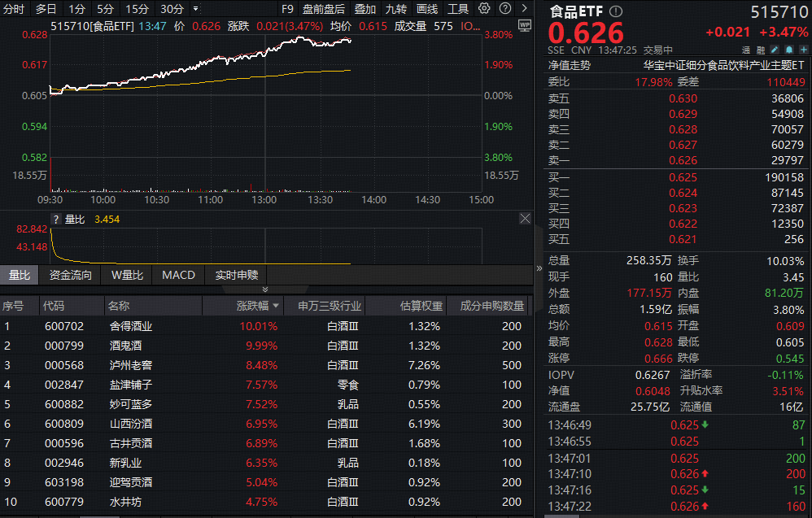Expand toolbar with right arrow chevron
The height and width of the screenshot is (518, 812).
(x=523, y=9)
